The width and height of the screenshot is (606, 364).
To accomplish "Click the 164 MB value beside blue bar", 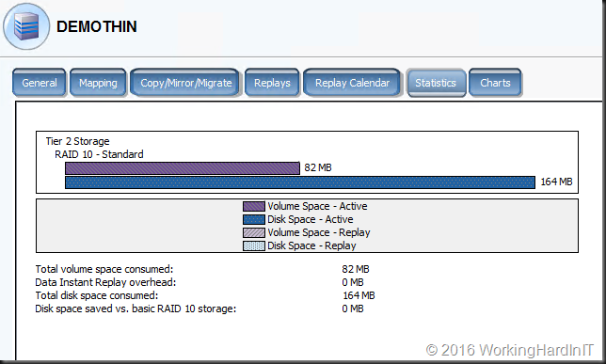I will tap(556, 182).
